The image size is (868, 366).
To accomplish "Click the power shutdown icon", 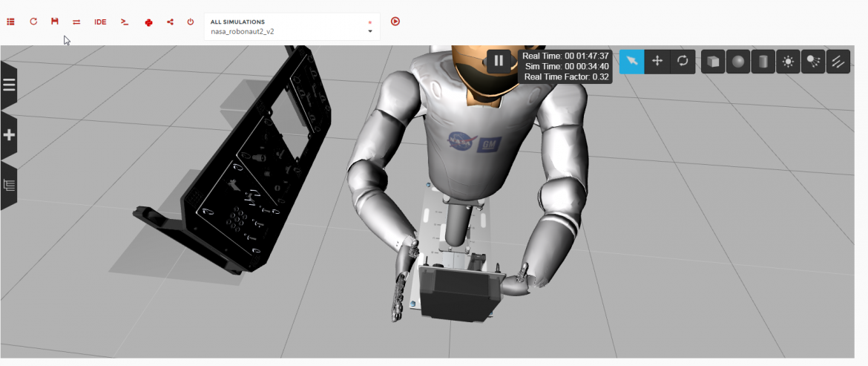I will (x=191, y=22).
